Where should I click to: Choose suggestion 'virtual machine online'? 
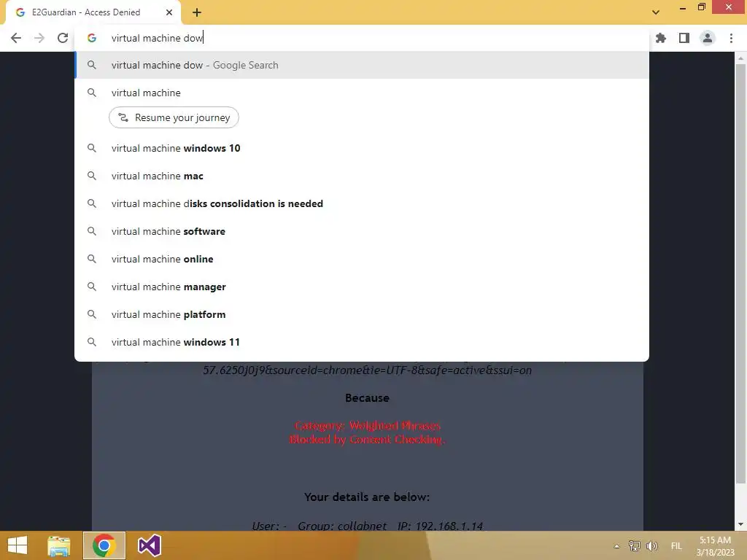coord(362,259)
